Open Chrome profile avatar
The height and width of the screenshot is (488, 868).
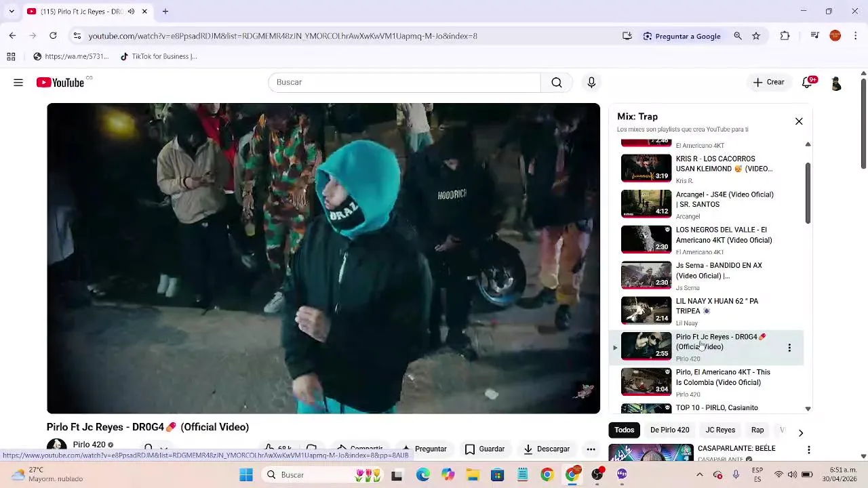[835, 36]
